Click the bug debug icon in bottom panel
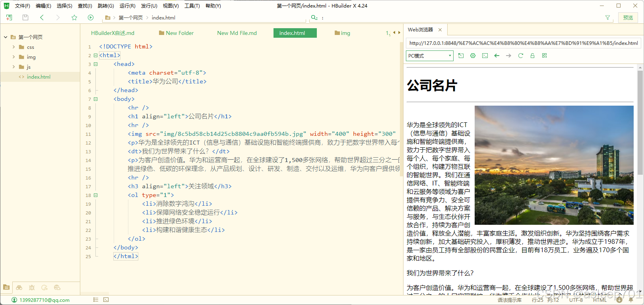The height and width of the screenshot is (305, 644). tap(32, 287)
